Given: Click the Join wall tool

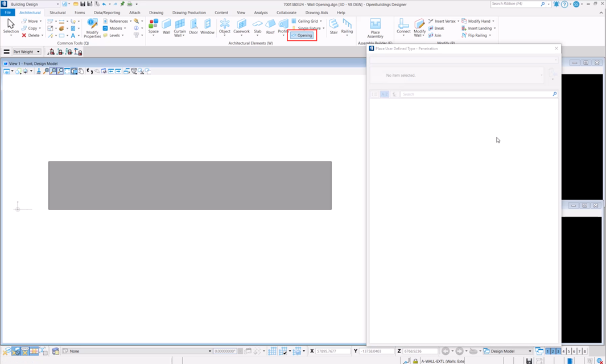Looking at the screenshot, I should pos(435,35).
